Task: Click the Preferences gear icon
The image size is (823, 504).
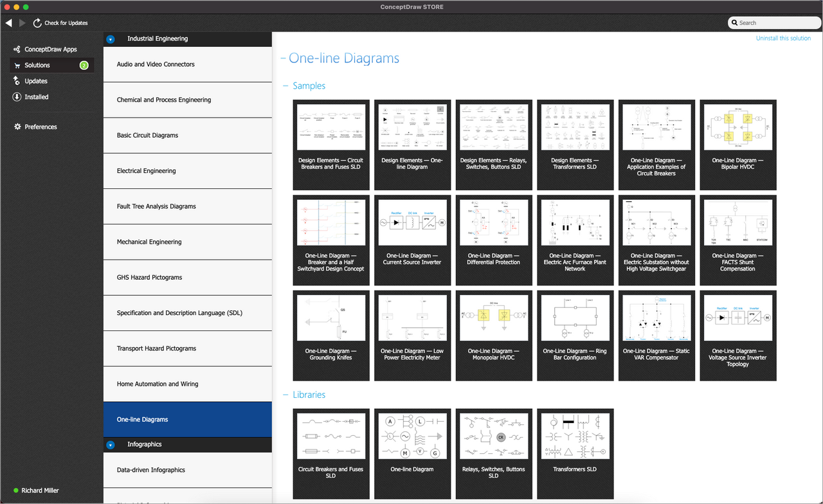Action: click(x=17, y=127)
